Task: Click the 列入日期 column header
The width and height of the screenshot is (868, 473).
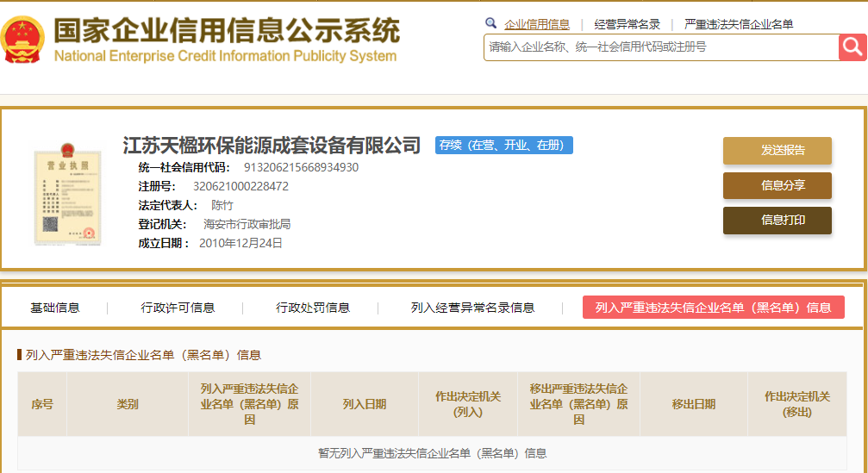Action: coord(365,404)
